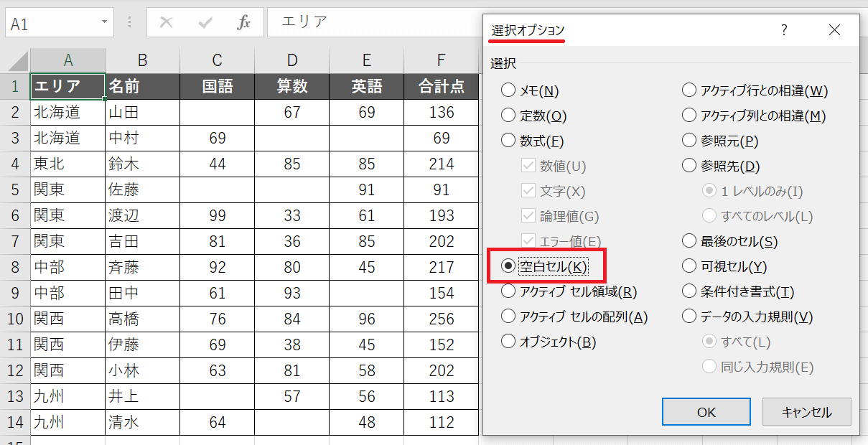Choose the 定数(O) radio option
868x445 pixels.
508,116
